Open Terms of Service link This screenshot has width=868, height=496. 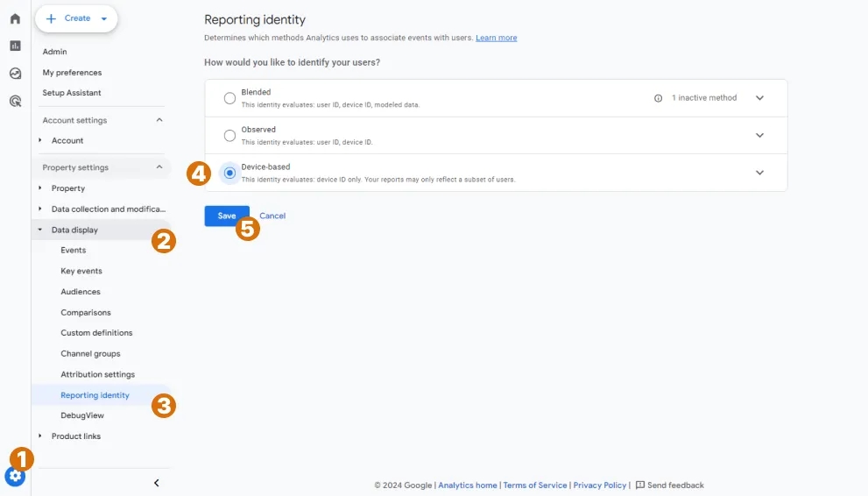[535, 485]
